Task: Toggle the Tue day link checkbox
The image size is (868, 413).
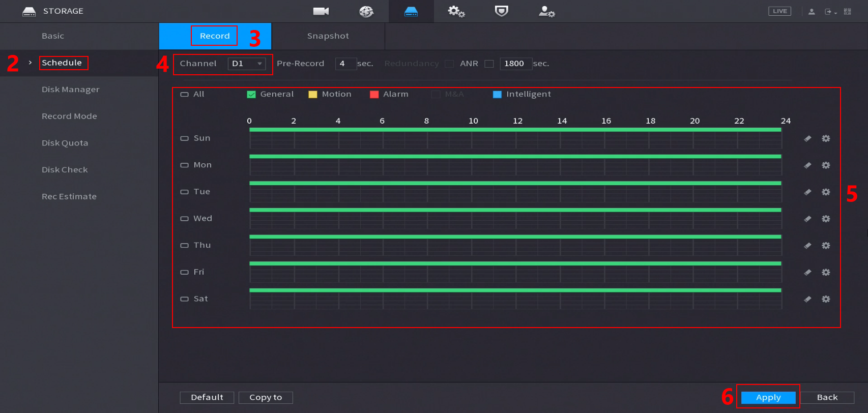Action: tap(184, 192)
